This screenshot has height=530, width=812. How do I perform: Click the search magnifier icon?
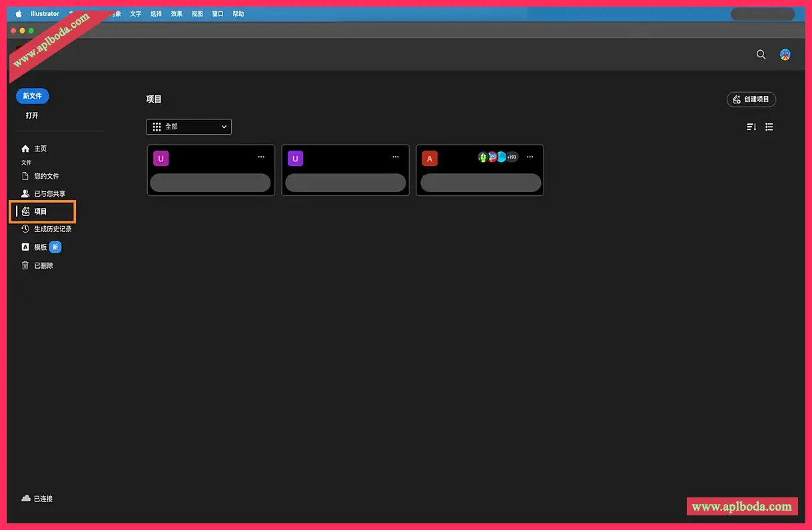tap(761, 55)
